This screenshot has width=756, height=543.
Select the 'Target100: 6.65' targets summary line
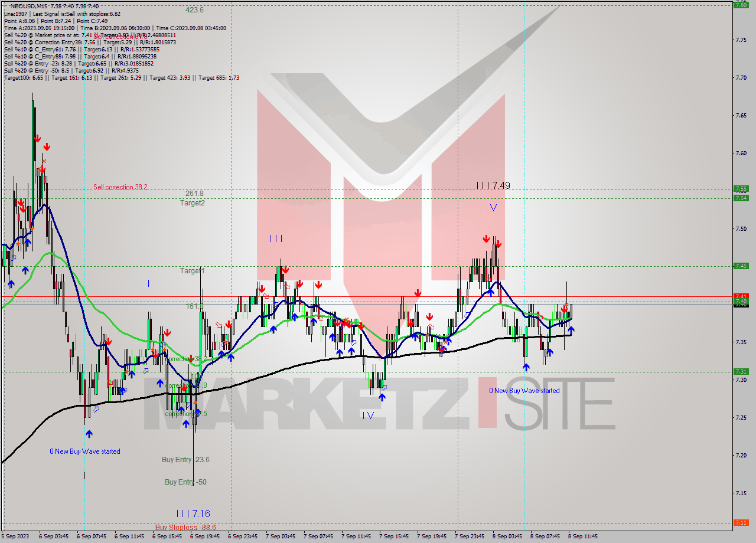(x=121, y=77)
